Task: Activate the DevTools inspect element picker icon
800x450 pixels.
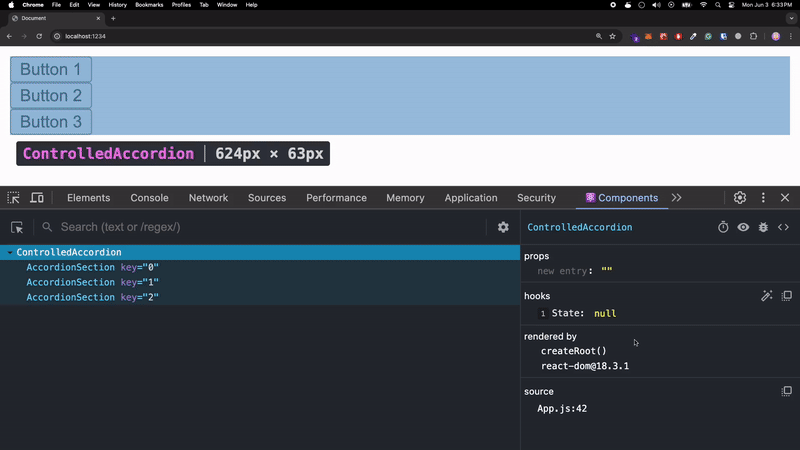Action: 13,197
